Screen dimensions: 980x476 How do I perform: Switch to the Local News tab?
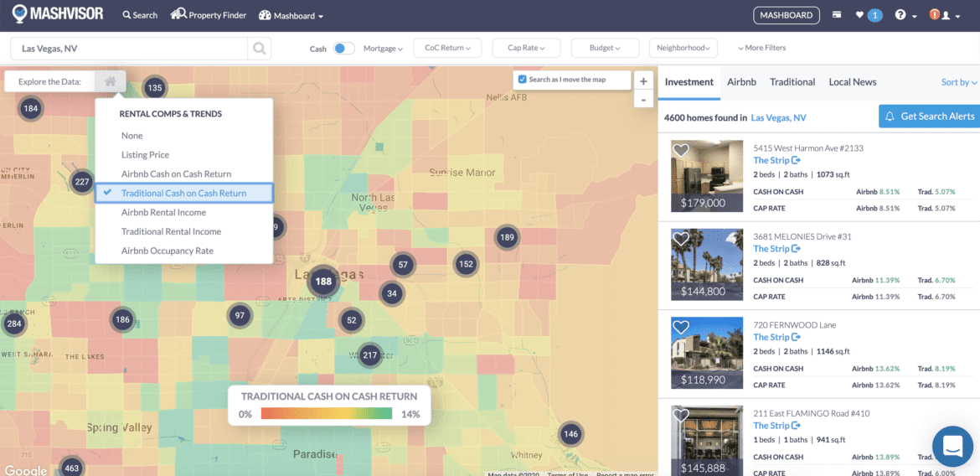(x=853, y=82)
